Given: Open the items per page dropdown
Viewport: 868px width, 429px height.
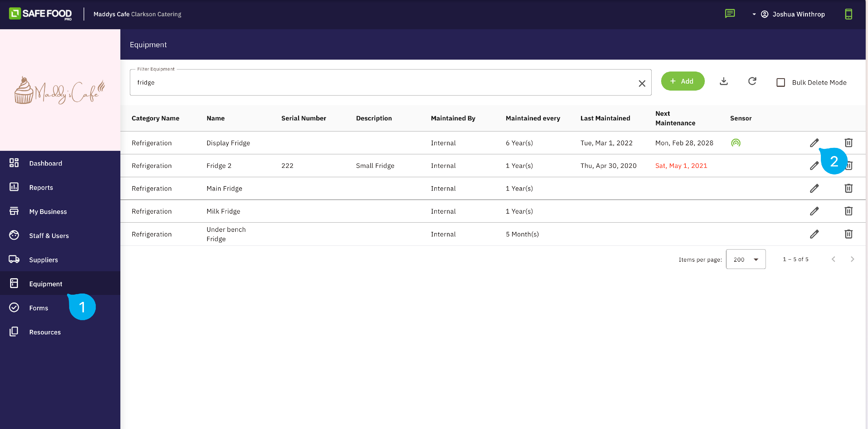Looking at the screenshot, I should click(x=746, y=259).
